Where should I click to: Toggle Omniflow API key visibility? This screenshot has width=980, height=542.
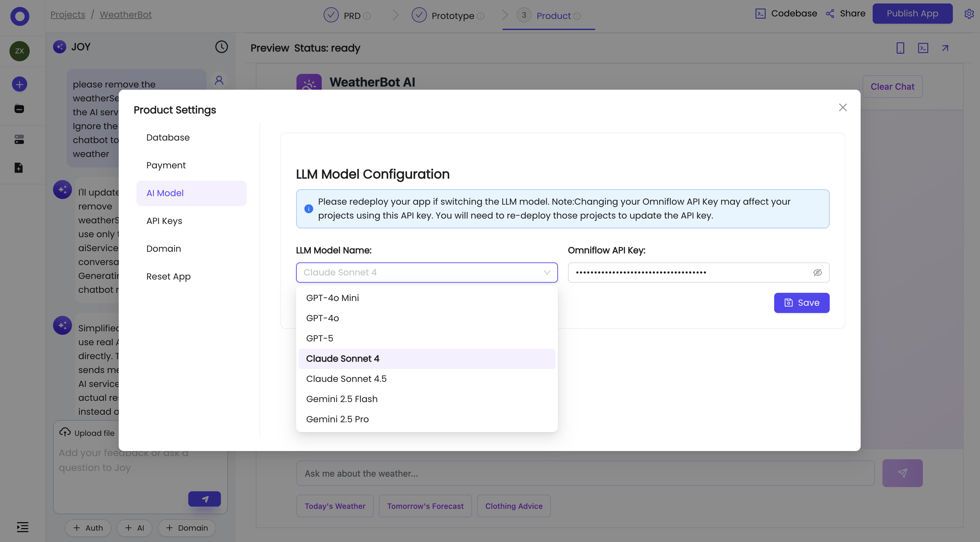817,273
